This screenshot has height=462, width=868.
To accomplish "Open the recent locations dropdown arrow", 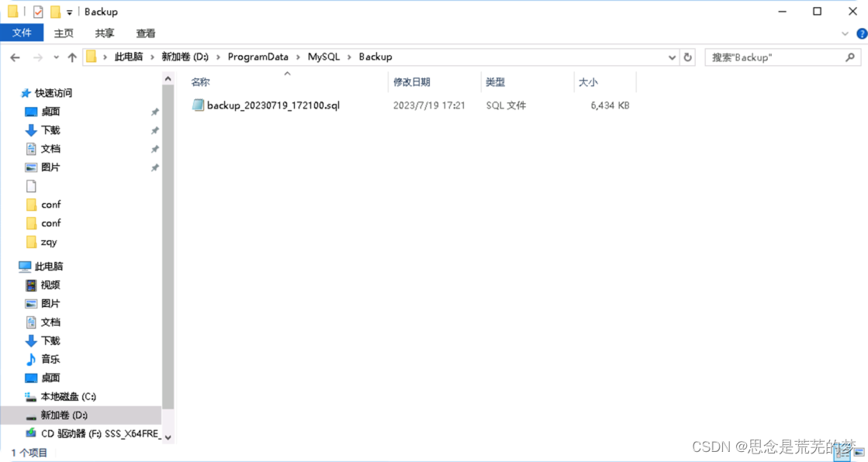I will (x=56, y=57).
